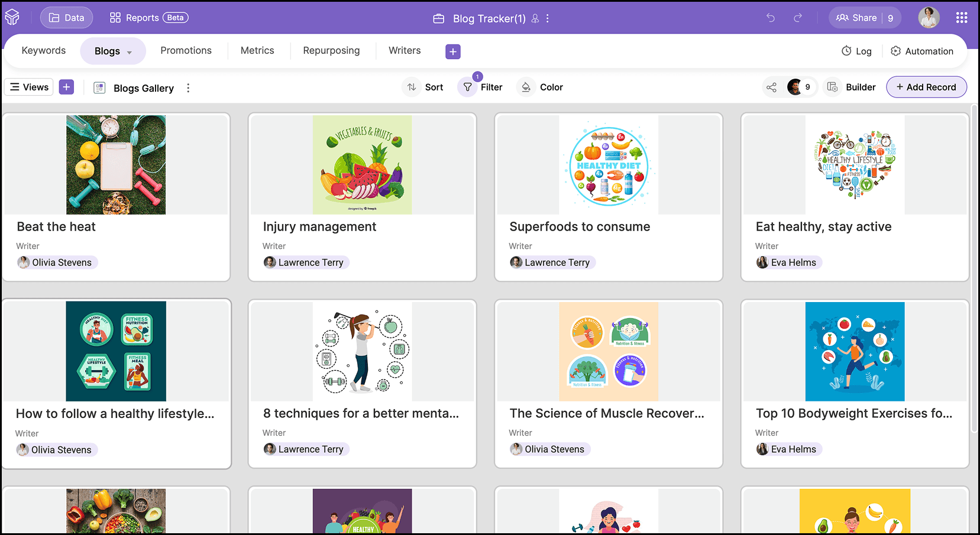Click Olivia Stevens tag on Beat the heat
Screen dimensions: 980x535
57,262
